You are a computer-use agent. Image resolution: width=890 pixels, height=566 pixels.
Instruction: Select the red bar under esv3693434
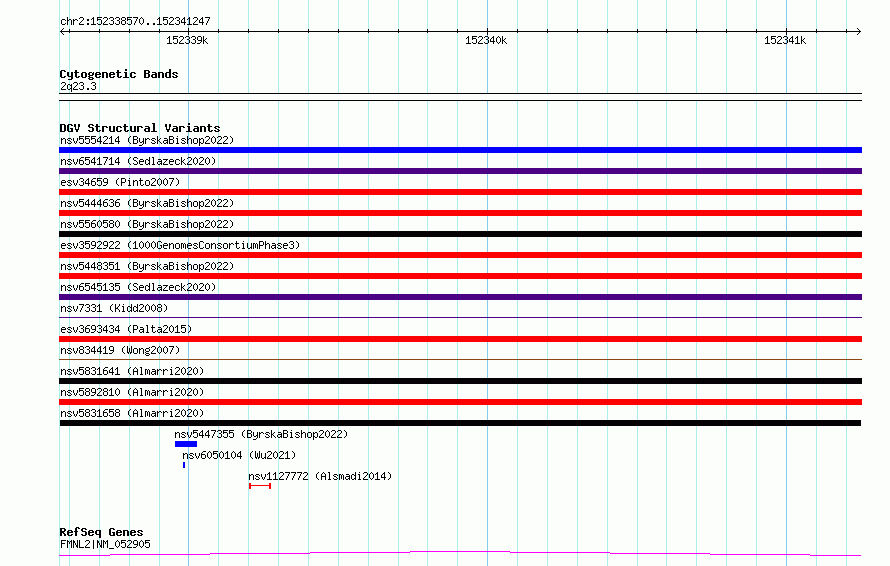pyautogui.click(x=460, y=339)
